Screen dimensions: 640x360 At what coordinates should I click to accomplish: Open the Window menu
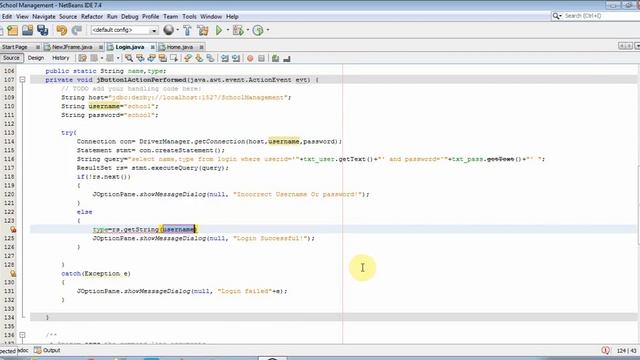tap(211, 17)
